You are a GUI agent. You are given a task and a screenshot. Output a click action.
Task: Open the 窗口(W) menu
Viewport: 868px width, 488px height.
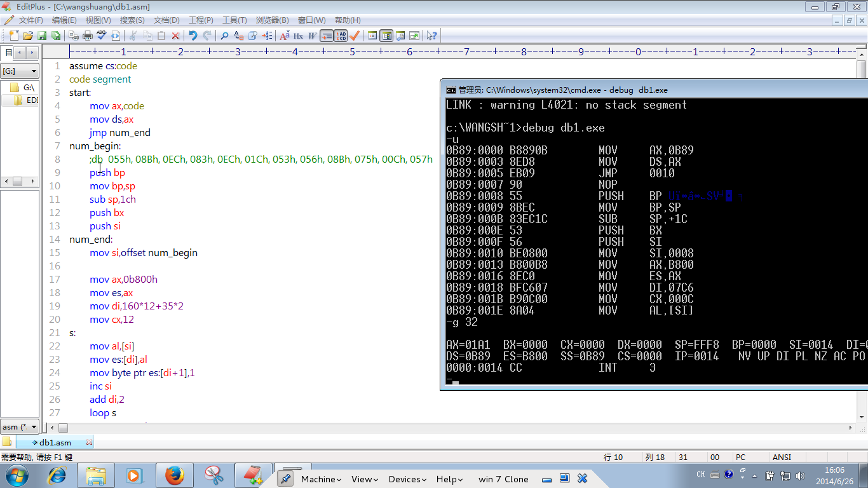tap(311, 20)
